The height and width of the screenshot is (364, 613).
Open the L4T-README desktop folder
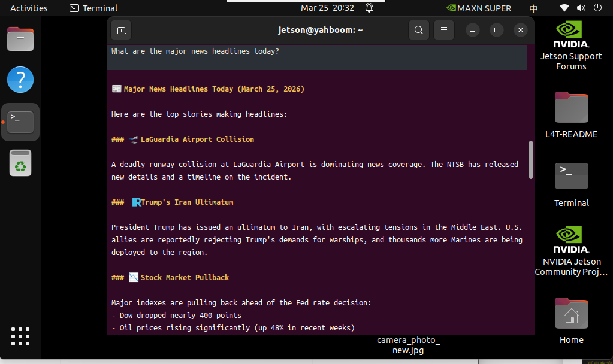(571, 115)
